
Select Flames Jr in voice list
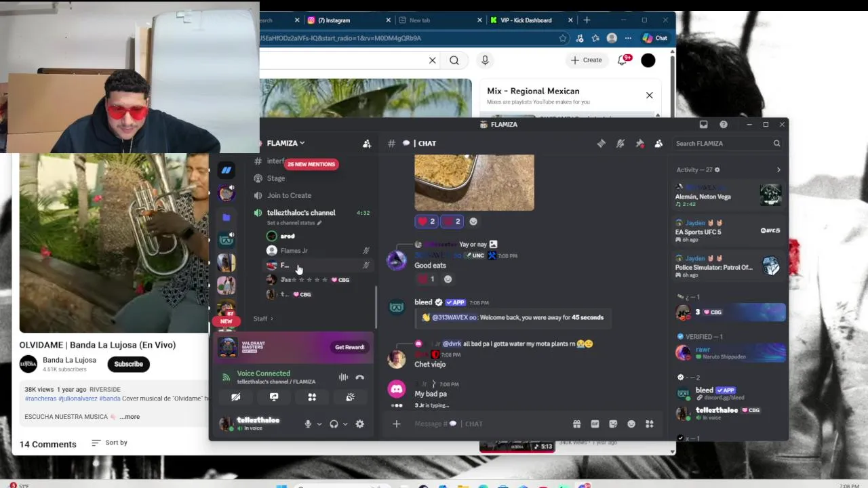(x=294, y=251)
